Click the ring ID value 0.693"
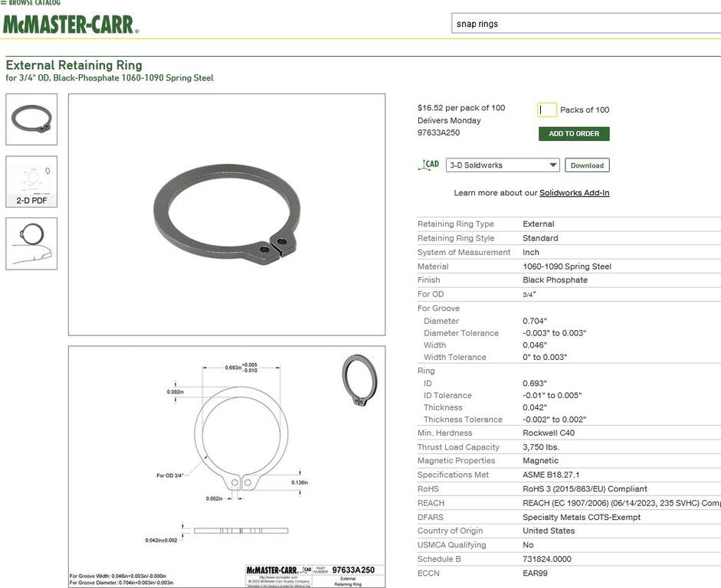The width and height of the screenshot is (721, 588). click(x=534, y=384)
